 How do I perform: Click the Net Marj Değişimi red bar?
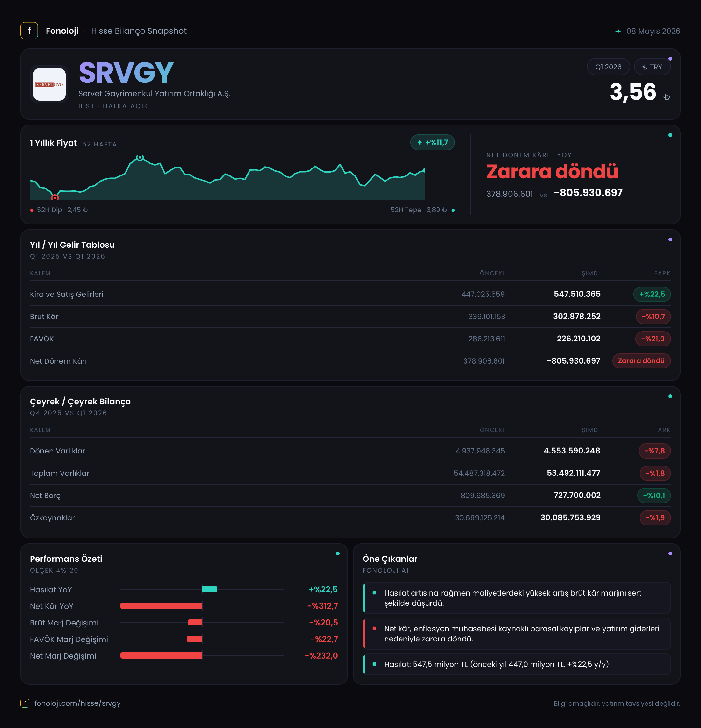(x=161, y=656)
